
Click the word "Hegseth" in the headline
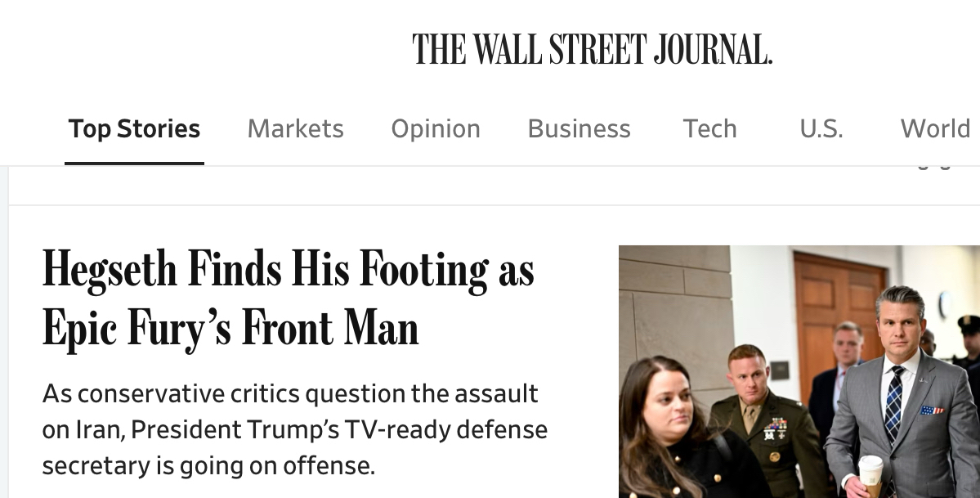click(x=110, y=270)
